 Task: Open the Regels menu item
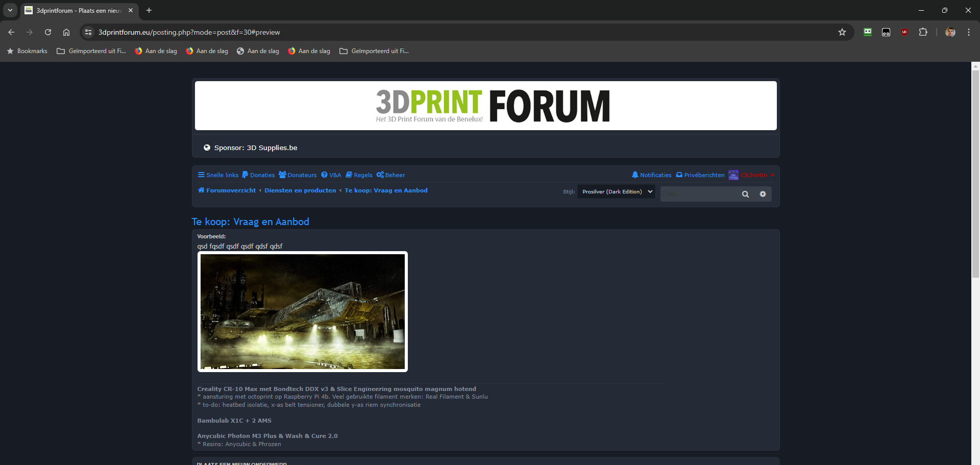359,175
